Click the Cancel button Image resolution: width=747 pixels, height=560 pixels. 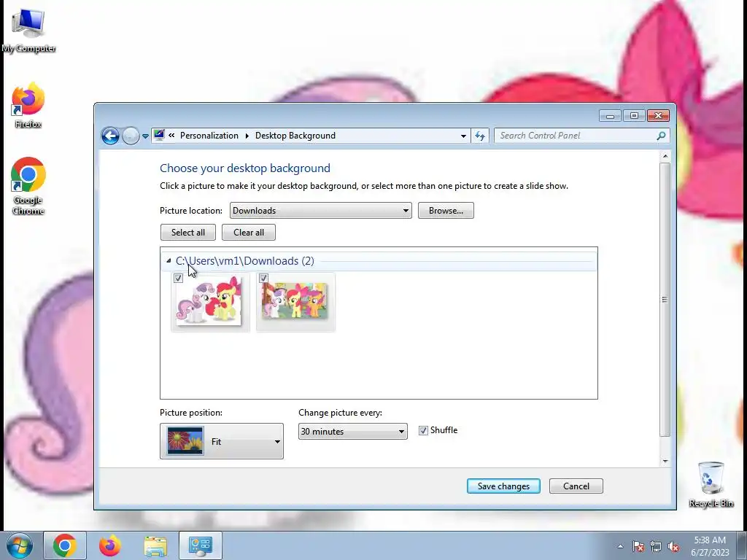tap(576, 486)
